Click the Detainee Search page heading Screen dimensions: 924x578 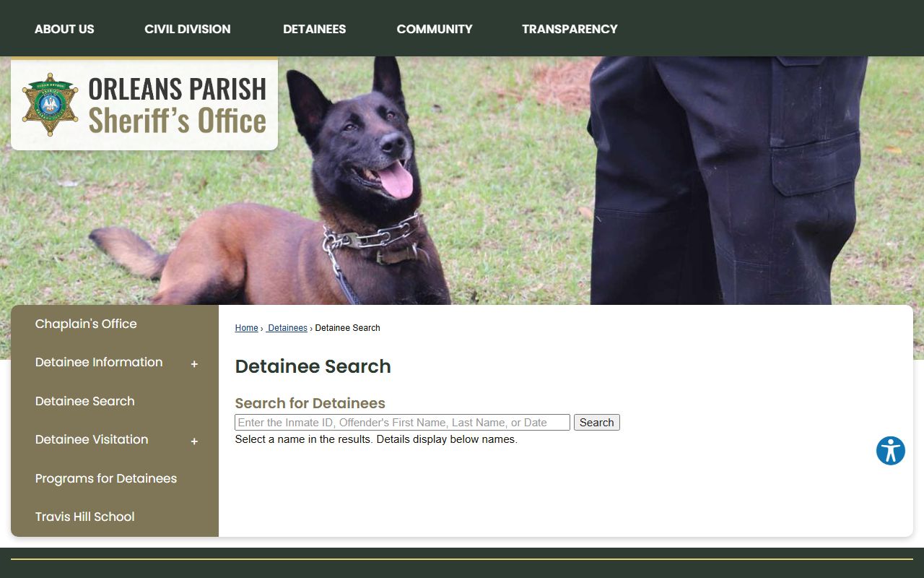pyautogui.click(x=313, y=366)
